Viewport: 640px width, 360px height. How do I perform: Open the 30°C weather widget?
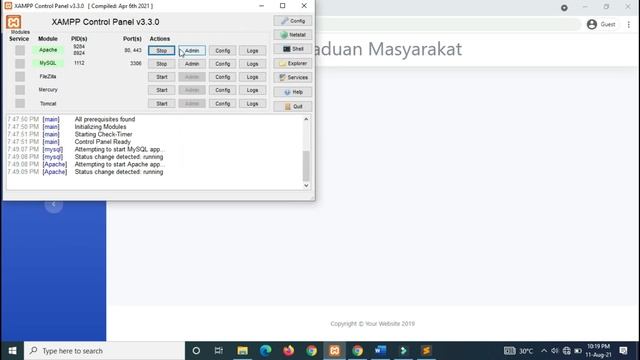coord(518,351)
